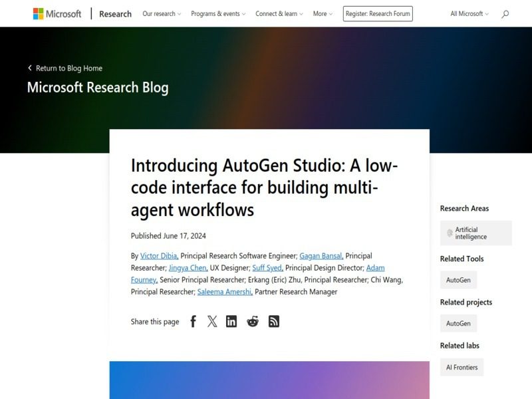The image size is (532, 399).
Task: Click the Artificial intelligence tag icon
Action: (450, 233)
